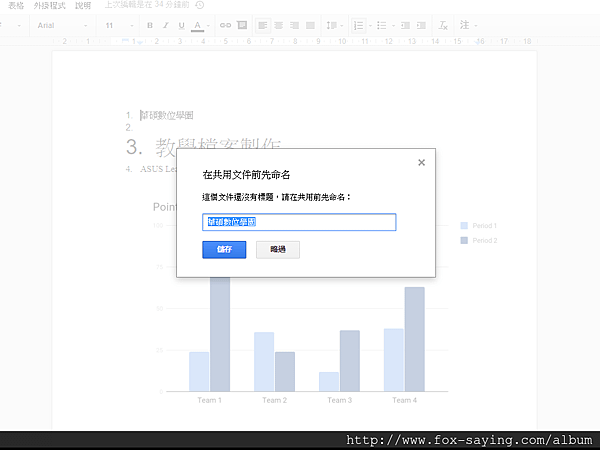The width and height of the screenshot is (600, 450).
Task: Align text right
Action: click(x=294, y=25)
